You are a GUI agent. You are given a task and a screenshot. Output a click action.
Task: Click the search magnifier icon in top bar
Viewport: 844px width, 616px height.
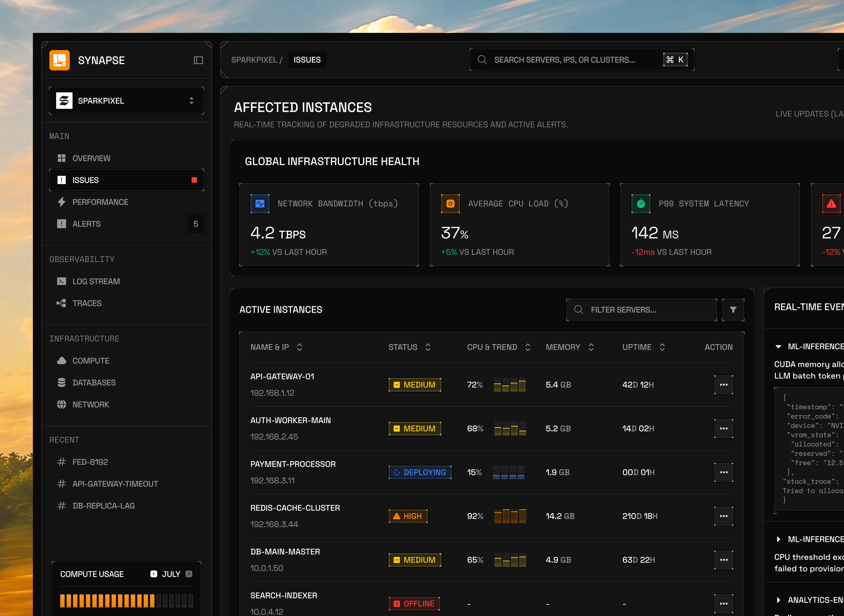(482, 60)
